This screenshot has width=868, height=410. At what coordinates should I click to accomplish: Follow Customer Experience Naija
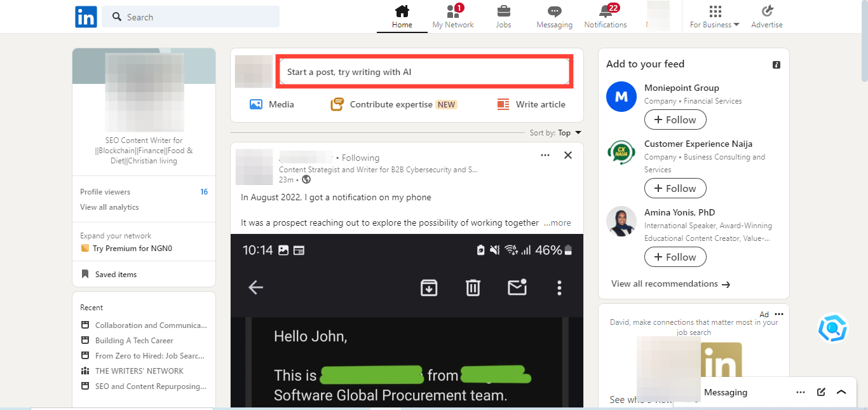(x=675, y=188)
